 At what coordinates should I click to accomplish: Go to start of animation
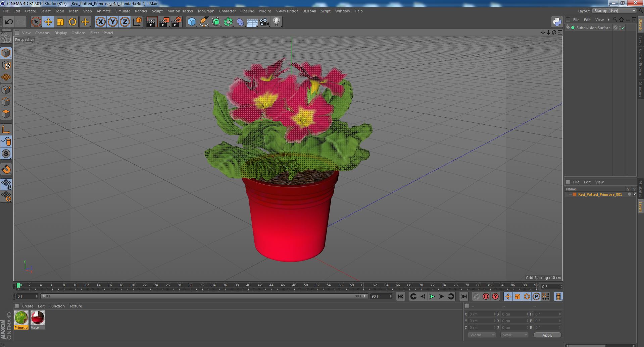(400, 296)
